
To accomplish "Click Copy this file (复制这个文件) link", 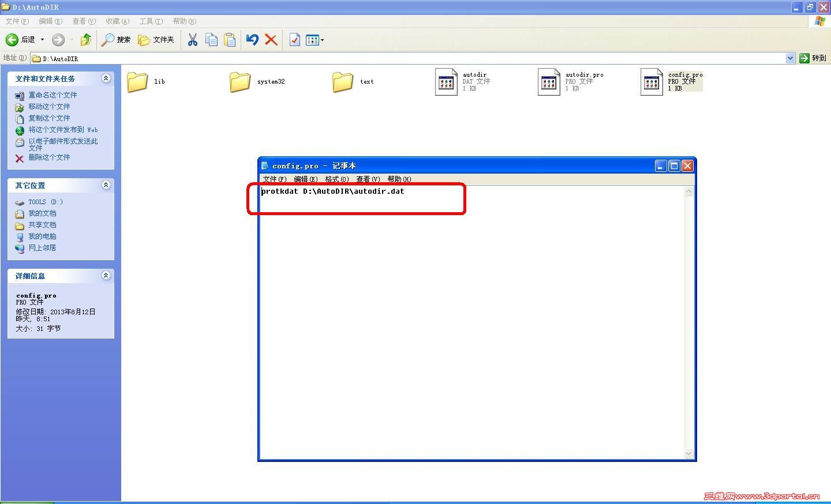I will tap(49, 118).
